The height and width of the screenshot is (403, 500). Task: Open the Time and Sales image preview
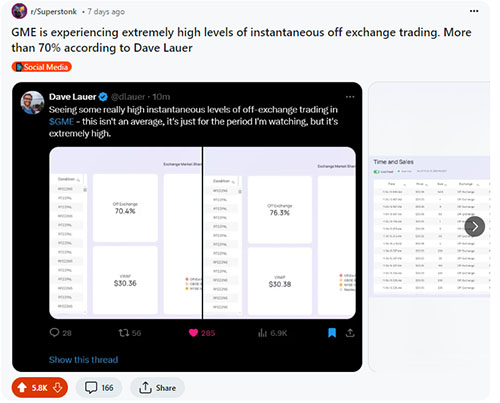pos(429,226)
